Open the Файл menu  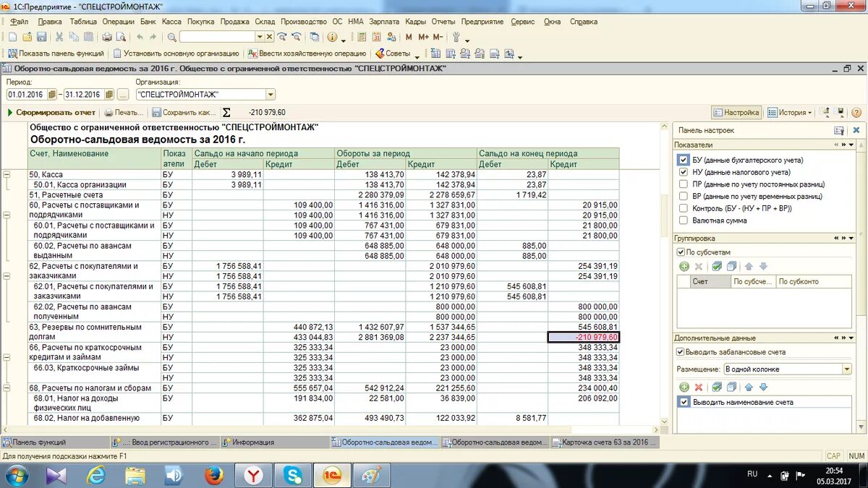click(20, 22)
